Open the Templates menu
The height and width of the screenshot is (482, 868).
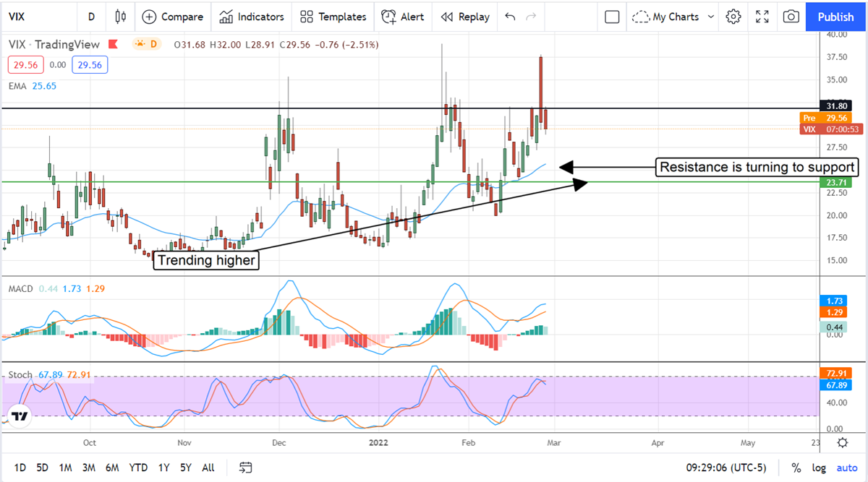pos(333,17)
